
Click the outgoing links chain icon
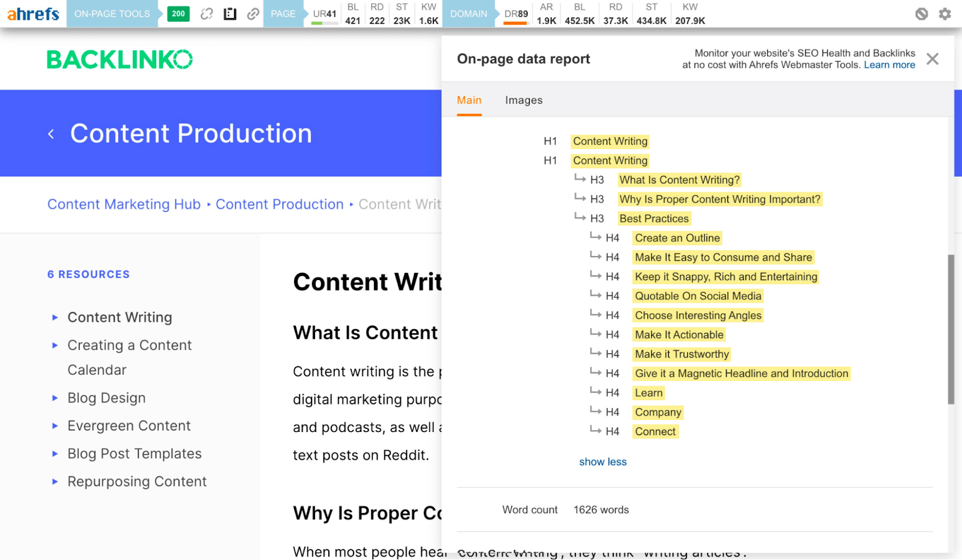(x=253, y=14)
